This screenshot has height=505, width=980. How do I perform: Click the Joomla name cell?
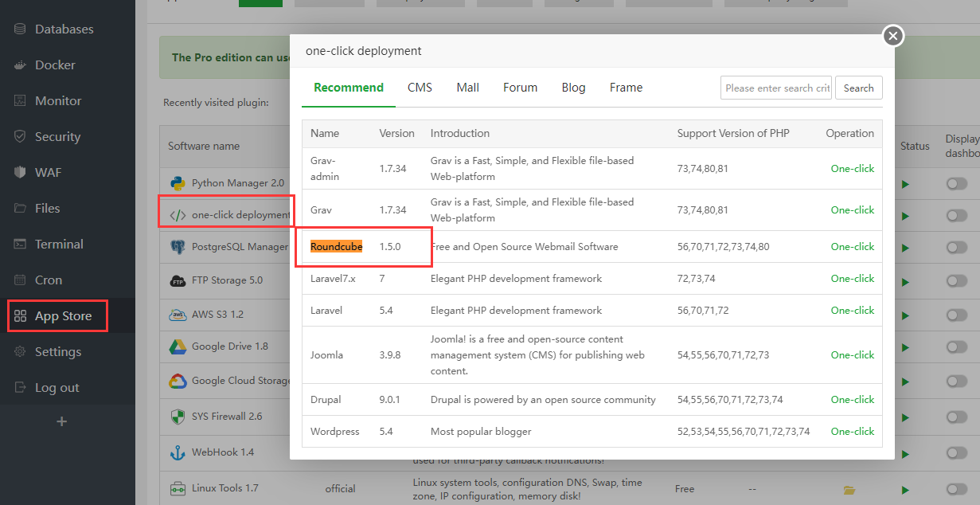[326, 354]
